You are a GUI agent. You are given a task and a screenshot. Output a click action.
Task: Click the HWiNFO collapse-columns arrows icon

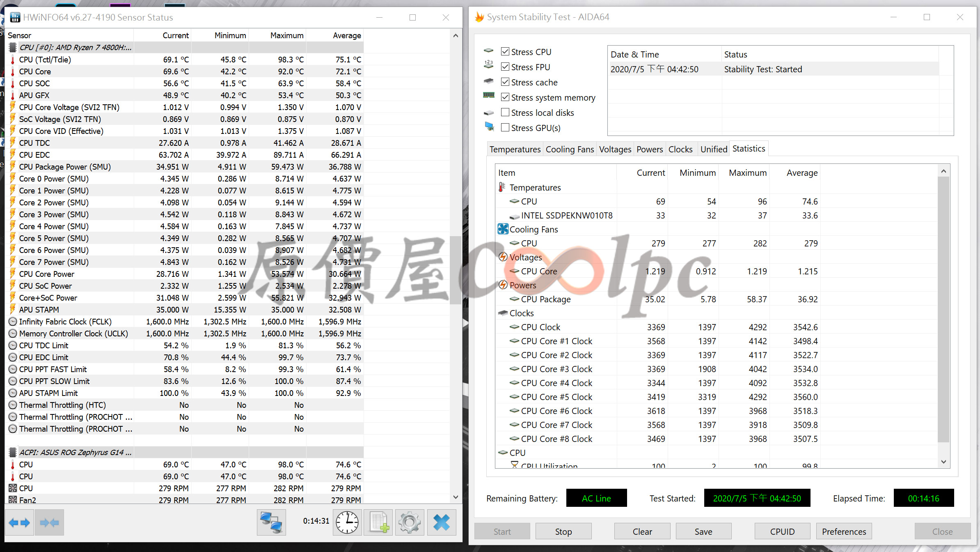pos(49,522)
